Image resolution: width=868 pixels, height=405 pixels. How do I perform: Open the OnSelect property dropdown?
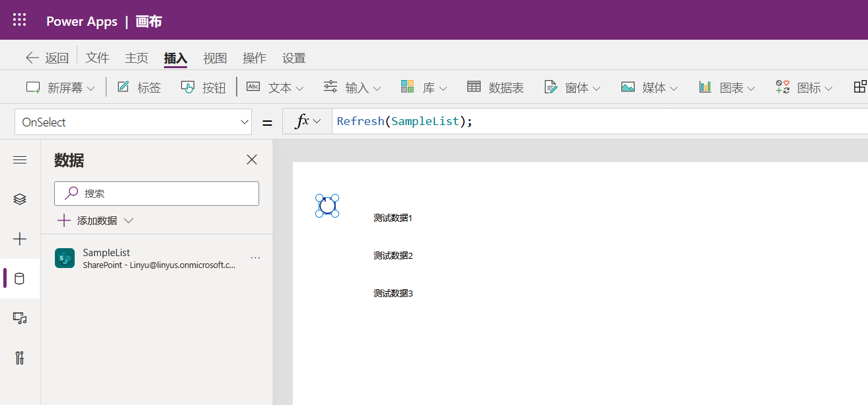133,122
